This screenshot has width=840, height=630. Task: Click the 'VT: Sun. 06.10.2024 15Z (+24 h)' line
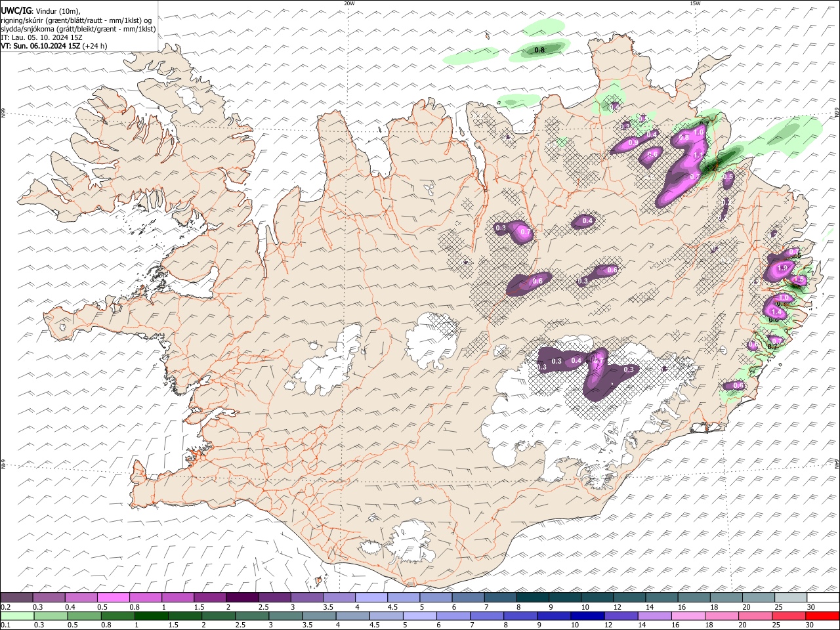coord(54,46)
